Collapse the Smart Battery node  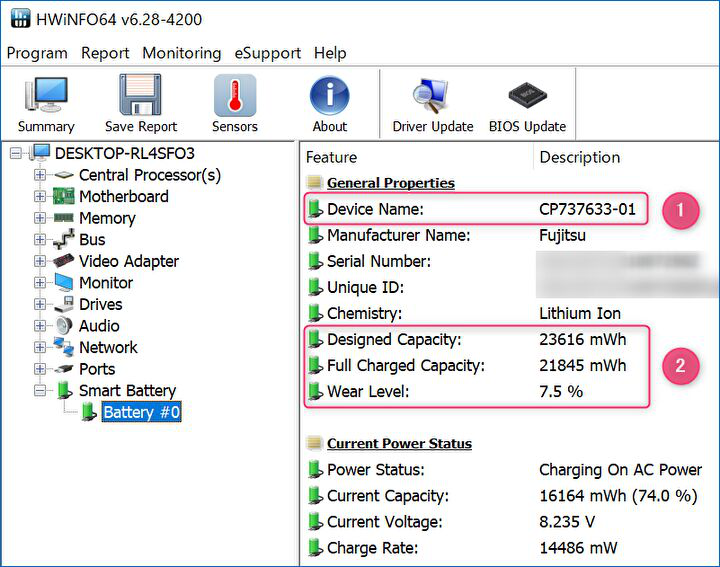[40, 390]
